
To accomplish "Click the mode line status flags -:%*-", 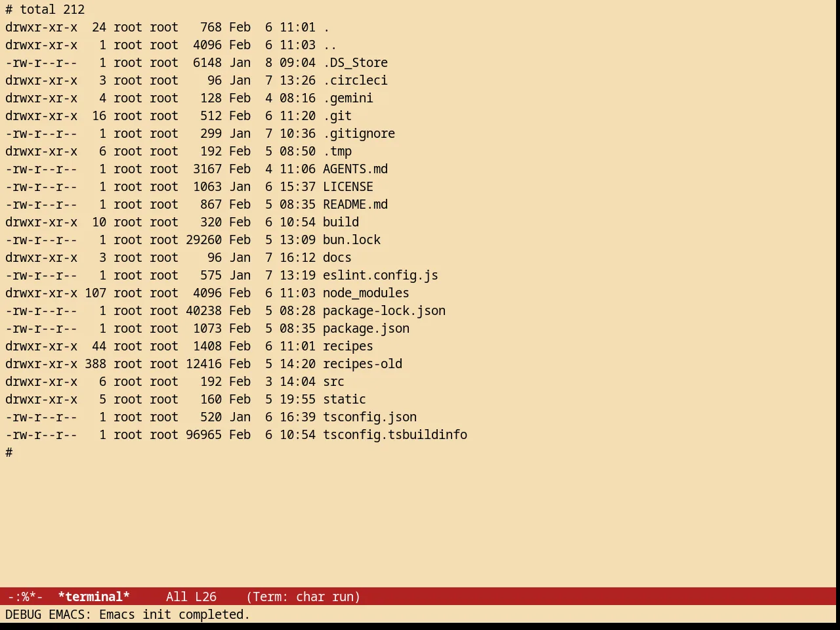I will coord(25,597).
